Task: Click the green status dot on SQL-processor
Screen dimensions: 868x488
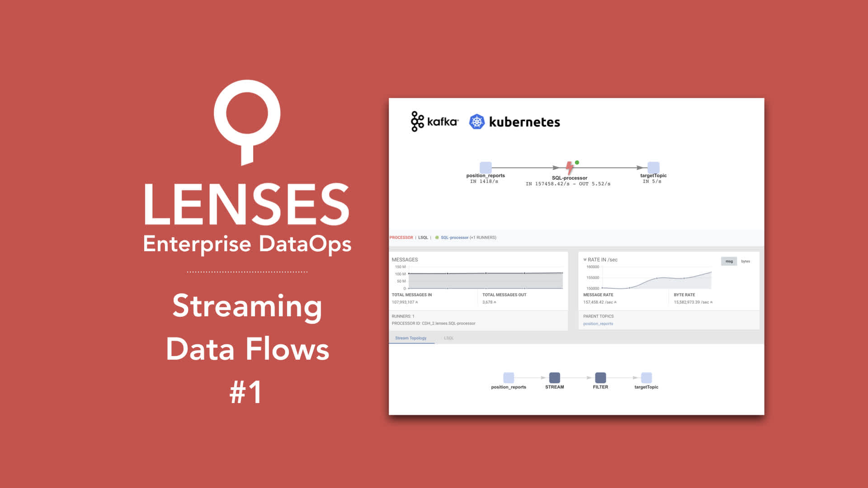Action: [576, 162]
